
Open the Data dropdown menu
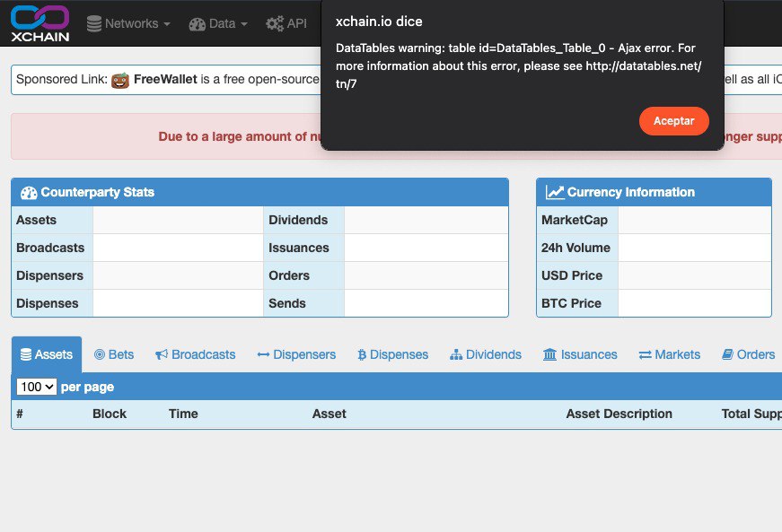click(x=218, y=23)
